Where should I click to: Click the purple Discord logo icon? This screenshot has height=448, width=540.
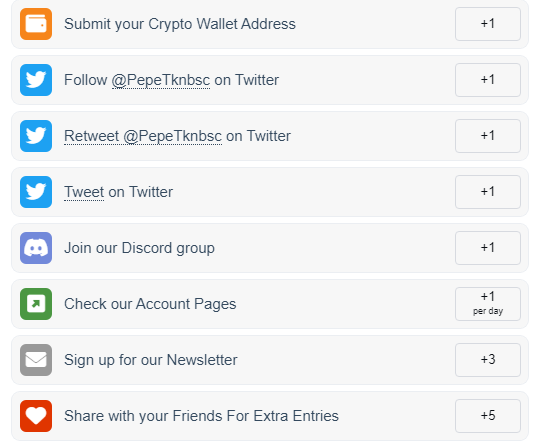click(36, 248)
